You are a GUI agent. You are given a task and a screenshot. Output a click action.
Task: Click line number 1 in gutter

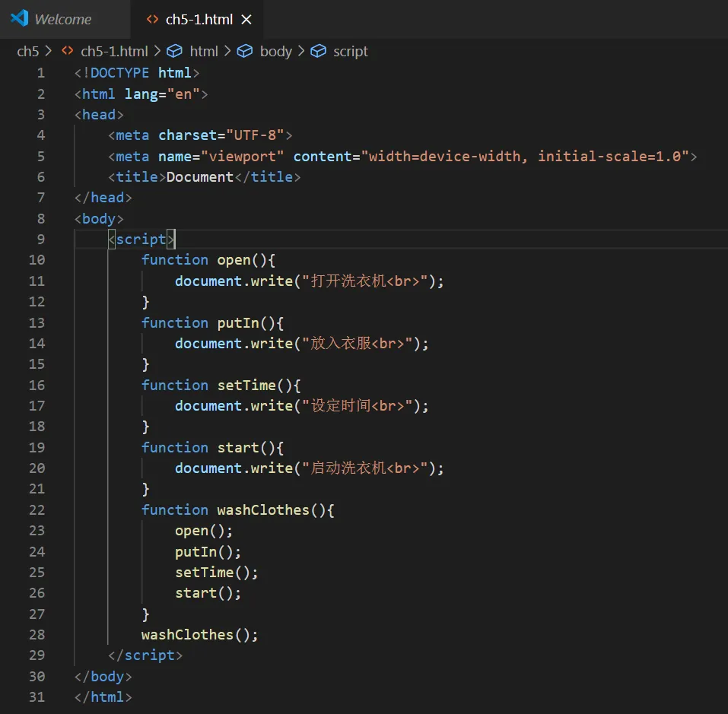click(41, 73)
